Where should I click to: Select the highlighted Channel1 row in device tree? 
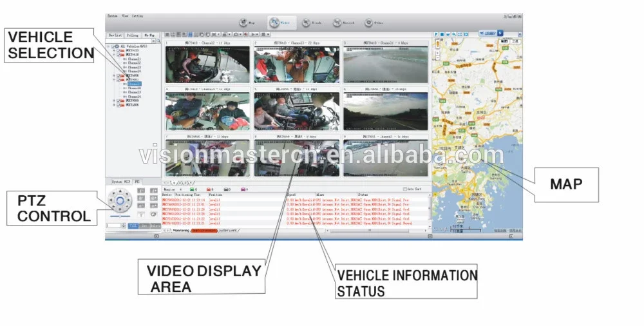[135, 84]
